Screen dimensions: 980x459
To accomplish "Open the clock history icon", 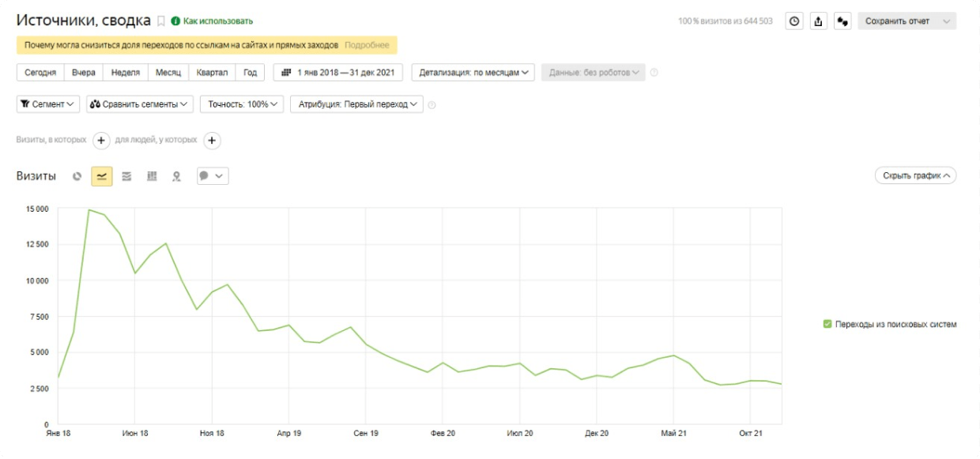I will click(794, 21).
